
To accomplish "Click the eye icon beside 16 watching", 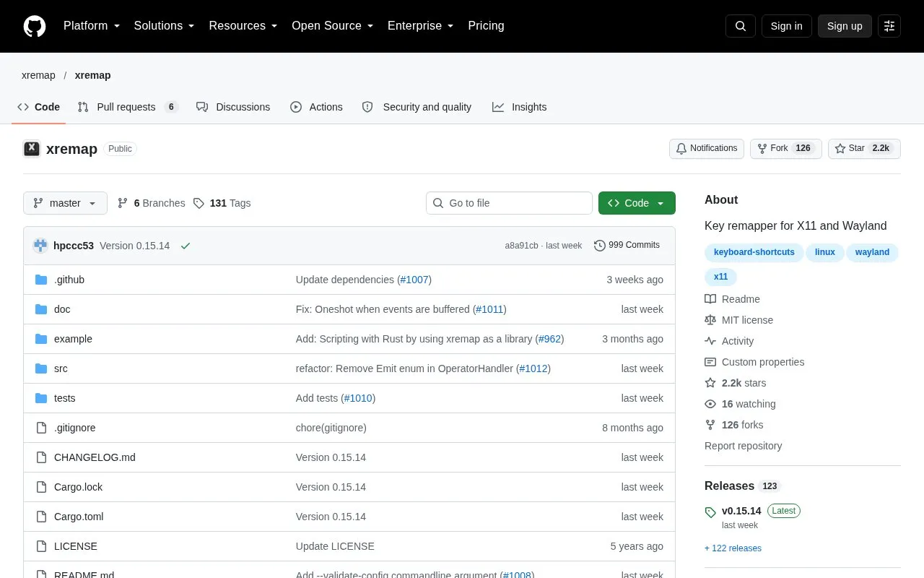I will tap(710, 404).
